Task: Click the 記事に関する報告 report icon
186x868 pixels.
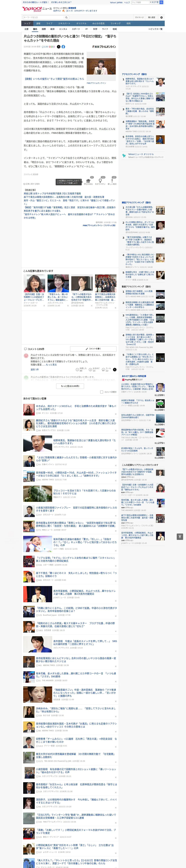Action: (24, 184)
